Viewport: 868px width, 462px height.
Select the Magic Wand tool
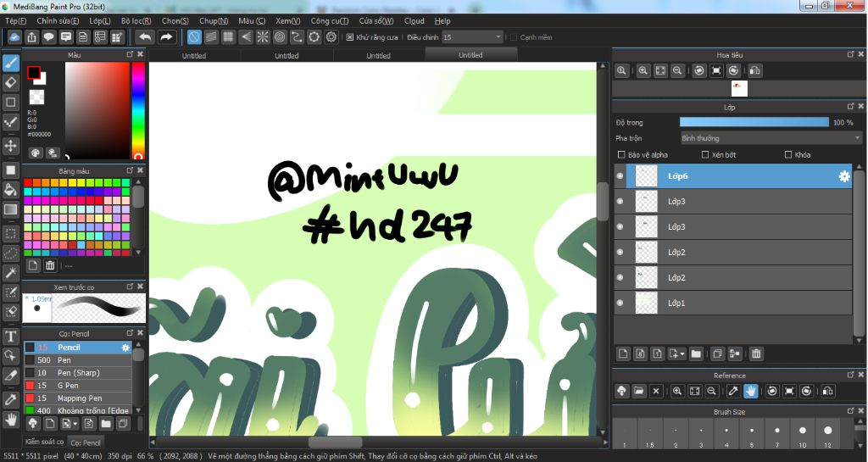(x=10, y=273)
